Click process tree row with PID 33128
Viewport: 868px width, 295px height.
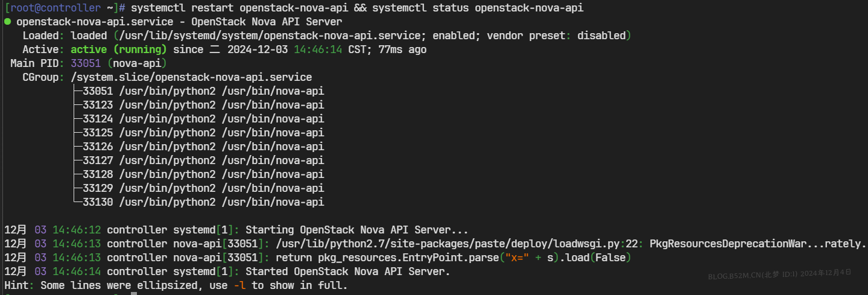(x=197, y=174)
